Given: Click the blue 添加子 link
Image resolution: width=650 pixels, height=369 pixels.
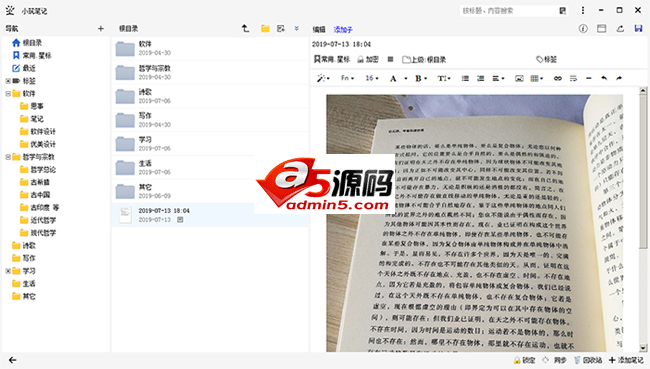Looking at the screenshot, I should click(343, 29).
